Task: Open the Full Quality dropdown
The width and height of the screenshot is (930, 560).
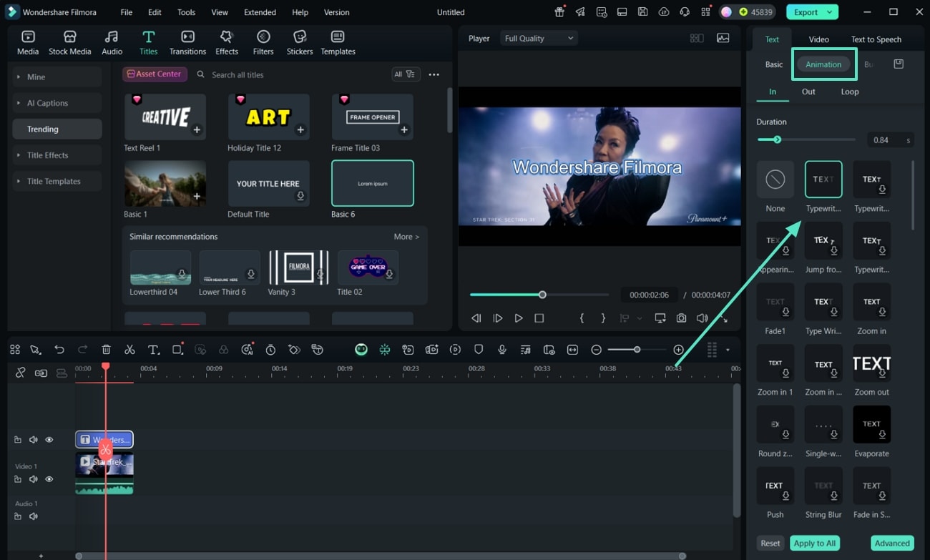Action: point(539,39)
